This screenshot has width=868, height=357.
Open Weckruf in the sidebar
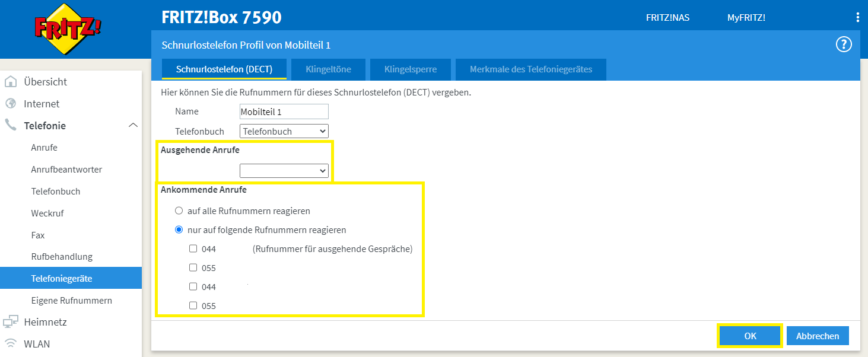(47, 213)
